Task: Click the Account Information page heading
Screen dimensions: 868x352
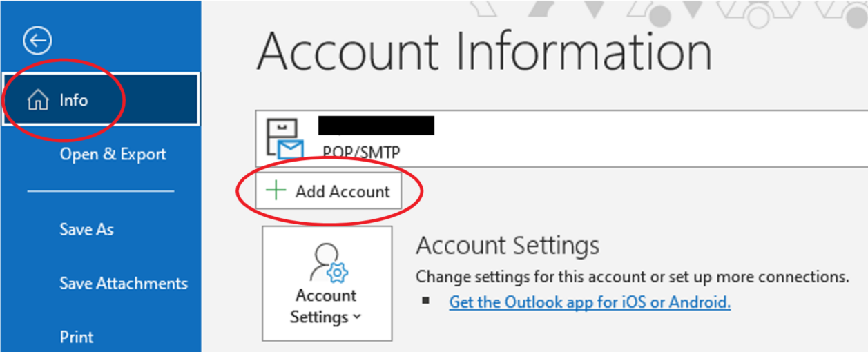Action: 484,51
